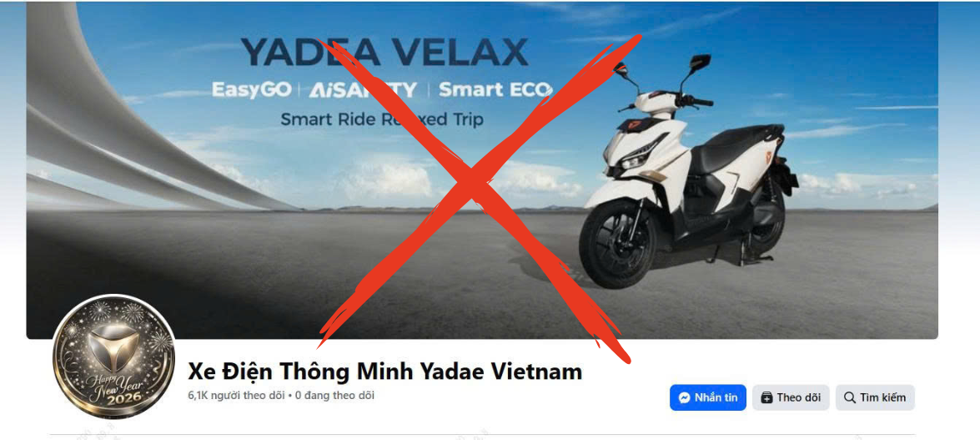Open the 0 đang theo dõi link
Screen dimensions: 980x440
pyautogui.click(x=335, y=396)
